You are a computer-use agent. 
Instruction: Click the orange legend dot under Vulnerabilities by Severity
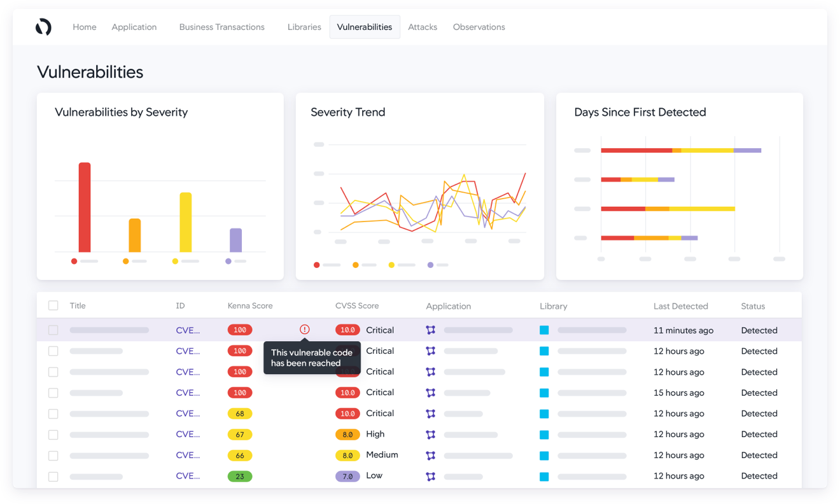pyautogui.click(x=126, y=262)
